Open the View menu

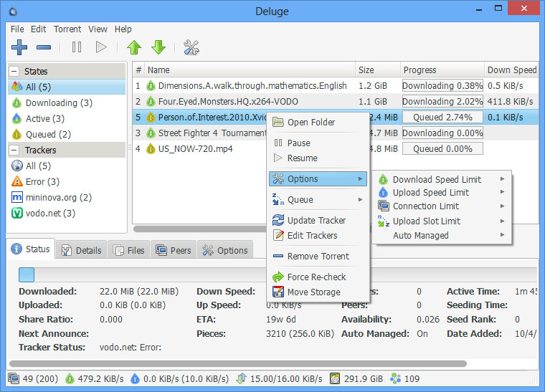(x=98, y=29)
